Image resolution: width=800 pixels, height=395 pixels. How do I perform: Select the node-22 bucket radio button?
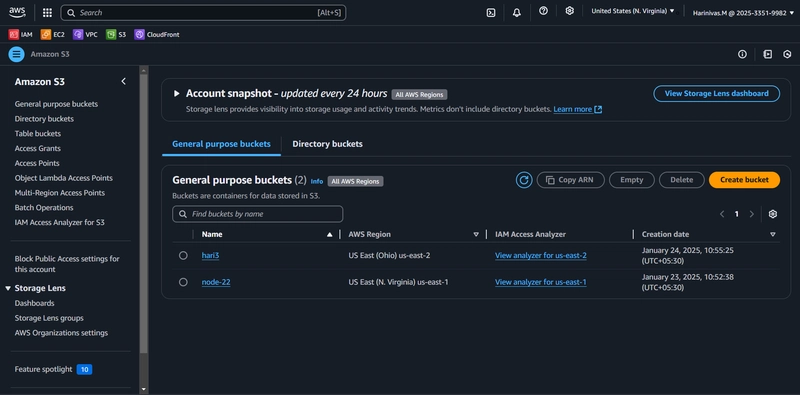183,282
